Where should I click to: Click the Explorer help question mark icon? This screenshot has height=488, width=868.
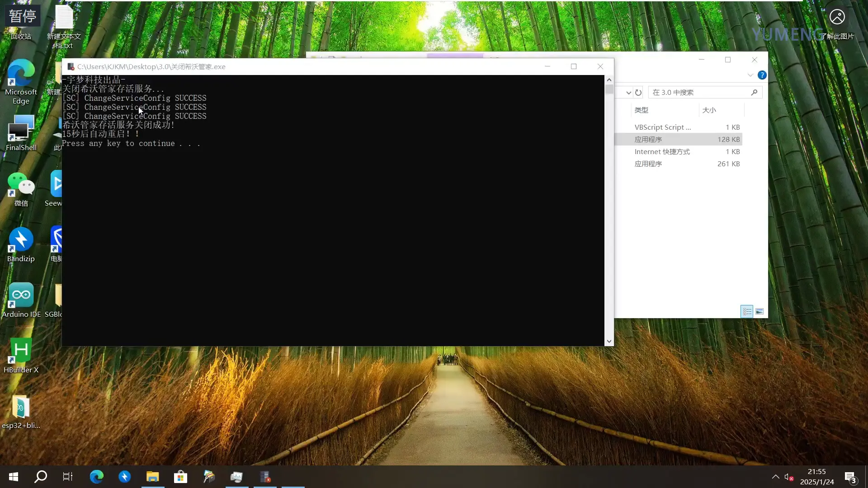[762, 75]
